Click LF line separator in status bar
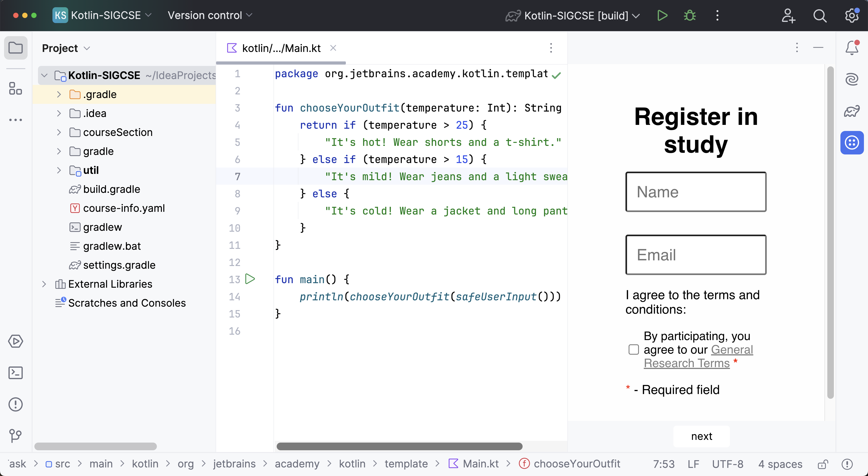This screenshot has height=476, width=868. pos(693,464)
